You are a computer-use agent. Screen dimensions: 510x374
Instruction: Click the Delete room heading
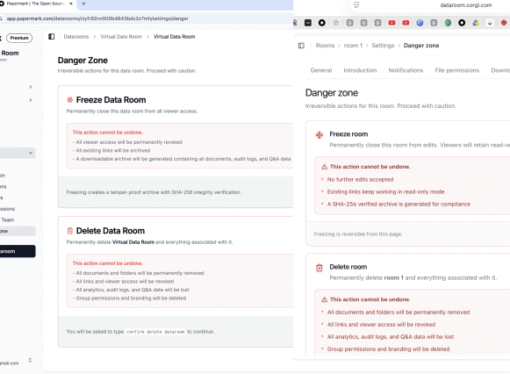click(x=348, y=267)
